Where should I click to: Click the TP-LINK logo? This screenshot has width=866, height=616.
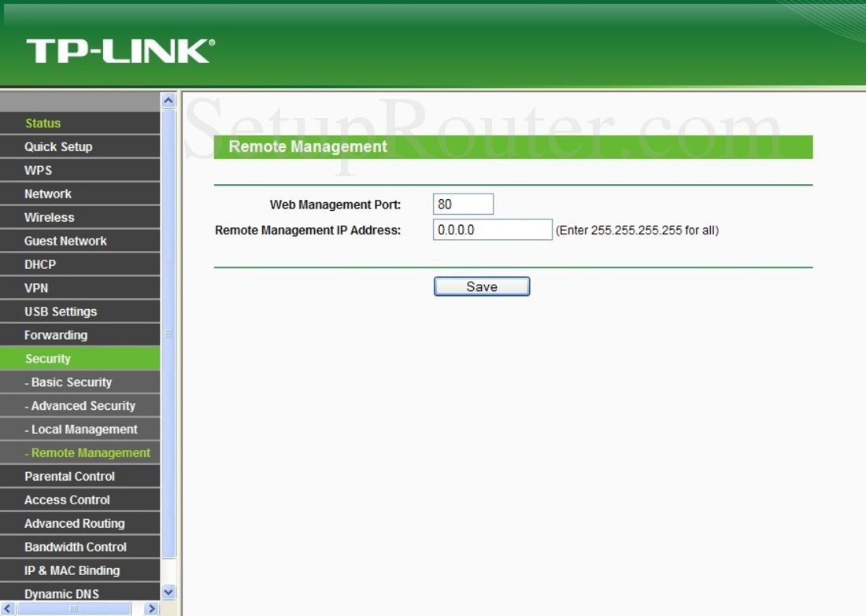[120, 51]
